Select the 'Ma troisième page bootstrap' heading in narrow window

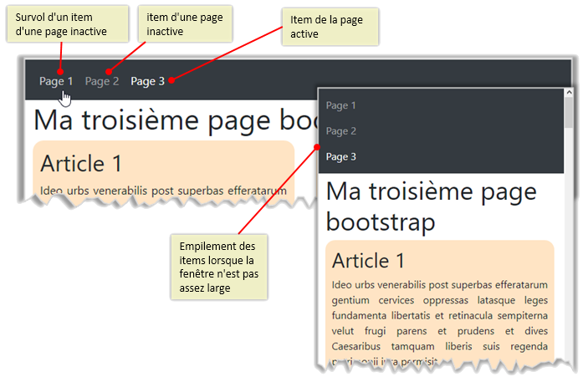tap(431, 206)
